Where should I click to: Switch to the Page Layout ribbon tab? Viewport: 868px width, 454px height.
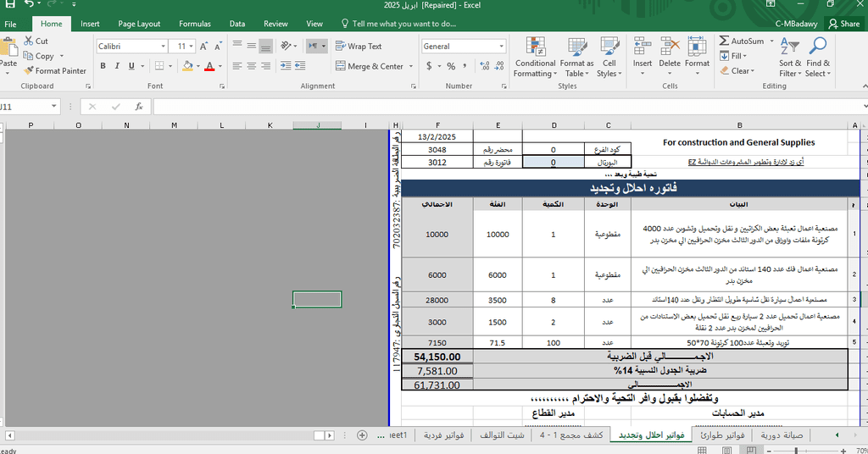pyautogui.click(x=139, y=24)
